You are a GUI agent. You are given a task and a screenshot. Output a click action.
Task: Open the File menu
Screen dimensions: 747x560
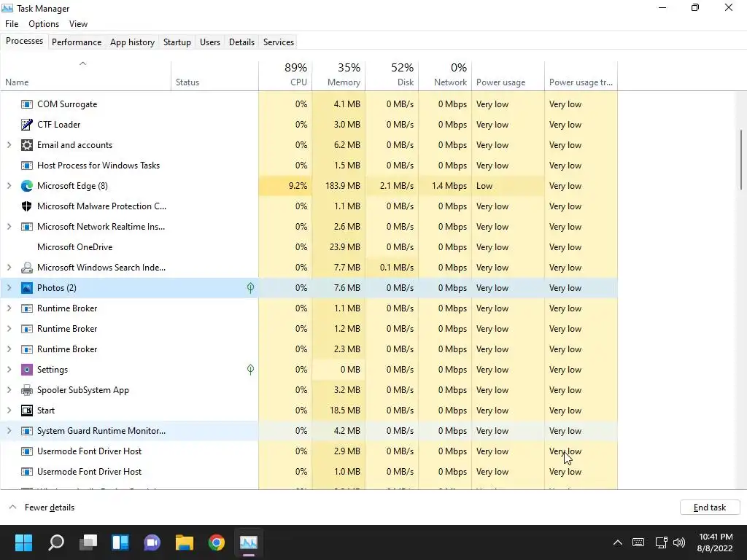point(12,24)
